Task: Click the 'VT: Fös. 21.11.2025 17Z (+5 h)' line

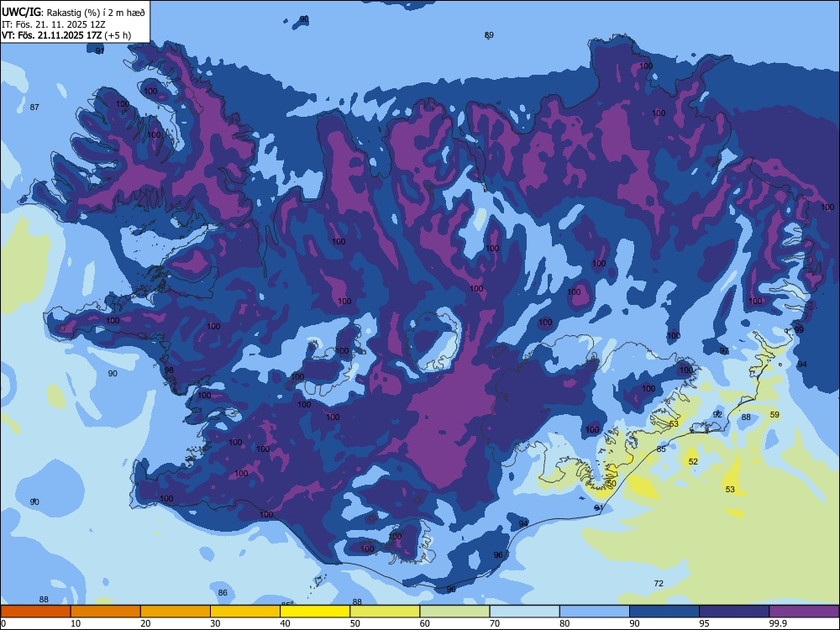Action: 66,35
